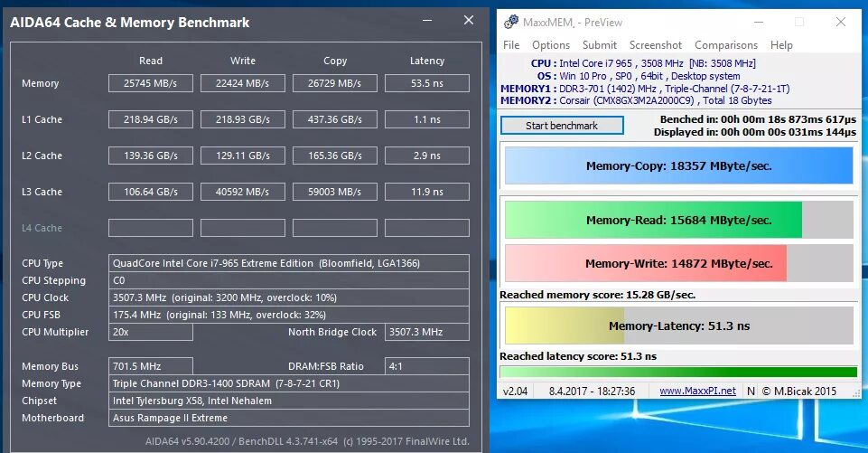Click L2 Cache Copy 165.36 GB/s
868x453 pixels.
point(335,156)
